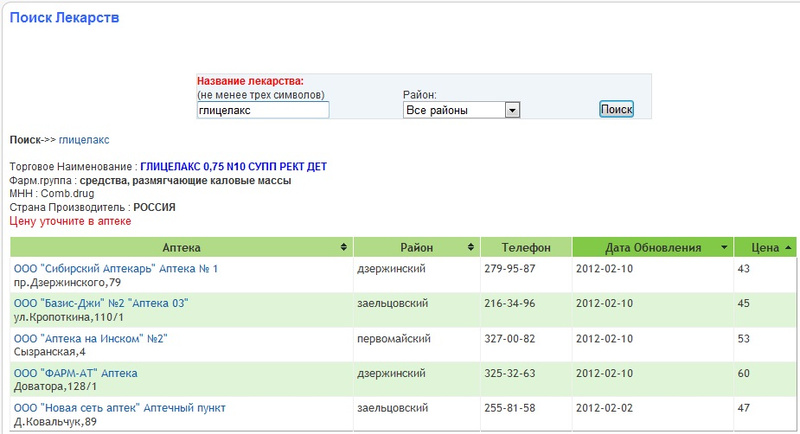Open ГЛИЦЕЛАКС 0,75 N10 СУПП РЕКТ ДЕТ link
Image resolution: width=800 pixels, height=434 pixels.
[234, 166]
